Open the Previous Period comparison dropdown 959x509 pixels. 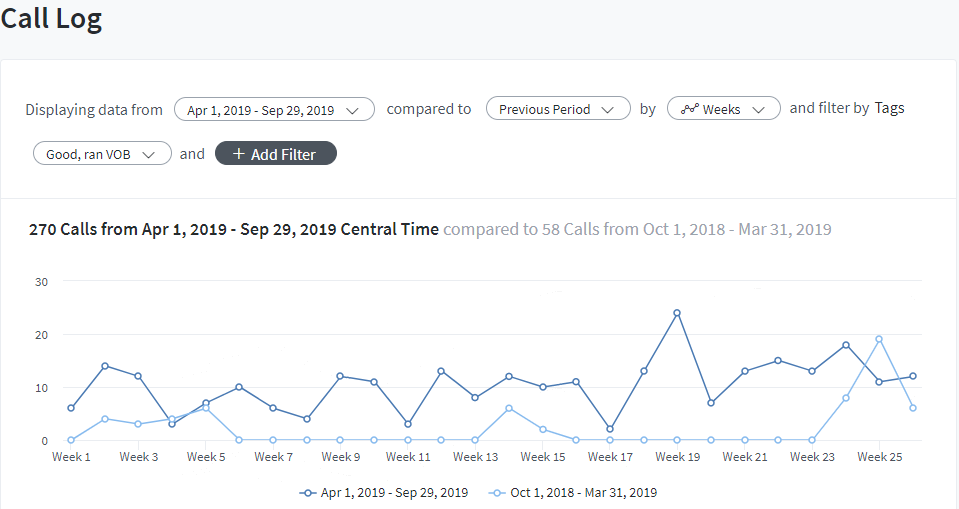[x=558, y=109]
